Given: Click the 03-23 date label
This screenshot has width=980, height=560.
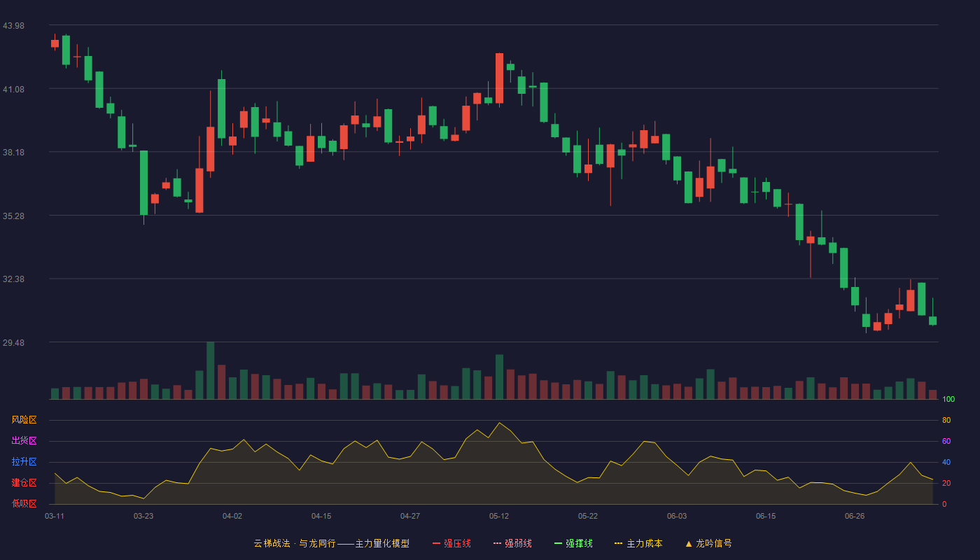Looking at the screenshot, I should 143,516.
